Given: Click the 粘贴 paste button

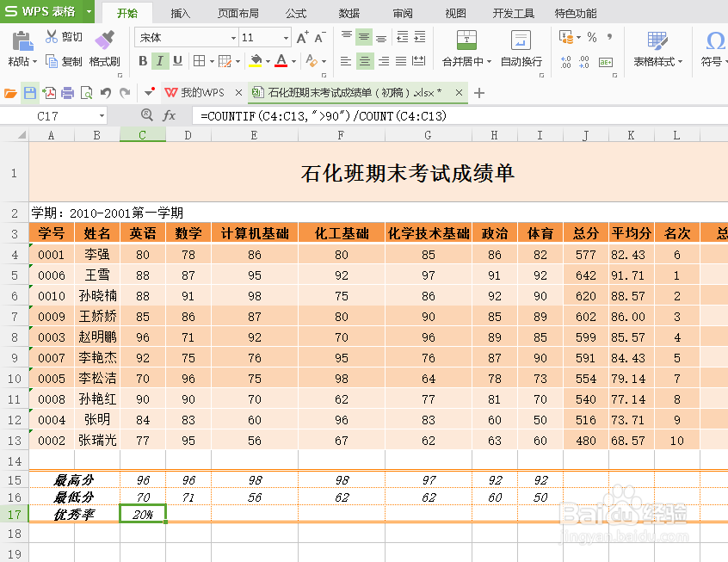Looking at the screenshot, I should [x=20, y=49].
